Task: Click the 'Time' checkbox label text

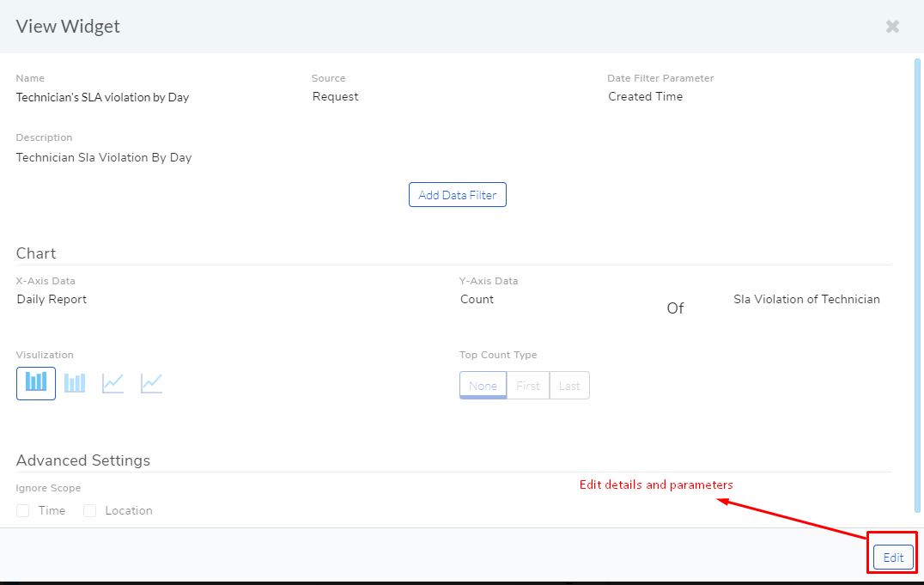Action: pos(52,511)
